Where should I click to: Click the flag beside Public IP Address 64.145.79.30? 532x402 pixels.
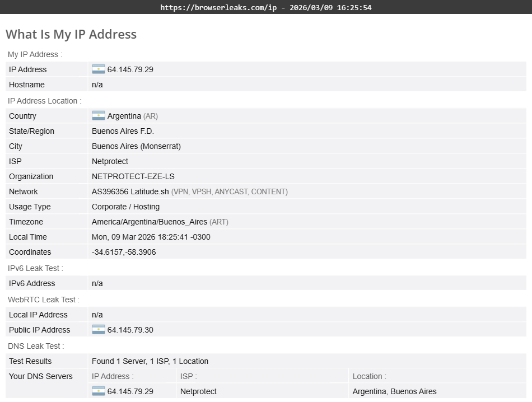coord(97,330)
